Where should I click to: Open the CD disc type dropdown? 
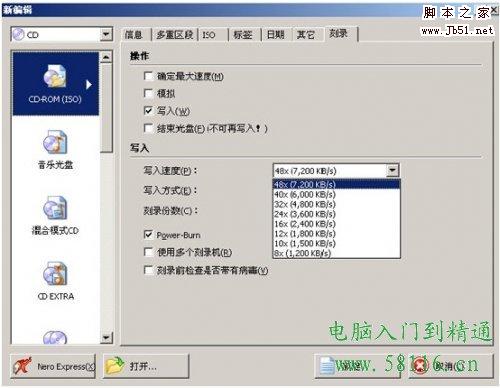[106, 34]
